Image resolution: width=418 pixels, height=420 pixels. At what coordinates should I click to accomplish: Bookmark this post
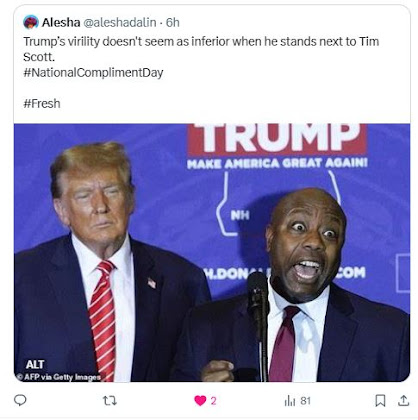pos(380,400)
